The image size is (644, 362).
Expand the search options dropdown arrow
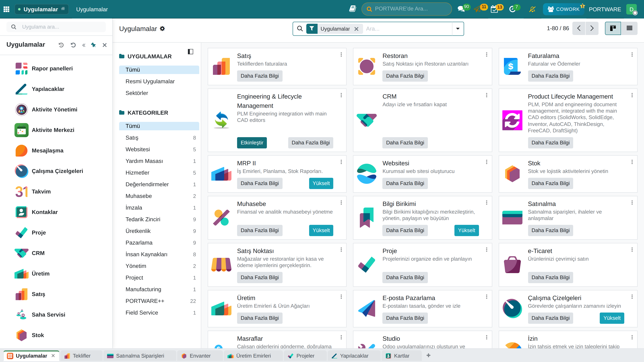coord(458,29)
